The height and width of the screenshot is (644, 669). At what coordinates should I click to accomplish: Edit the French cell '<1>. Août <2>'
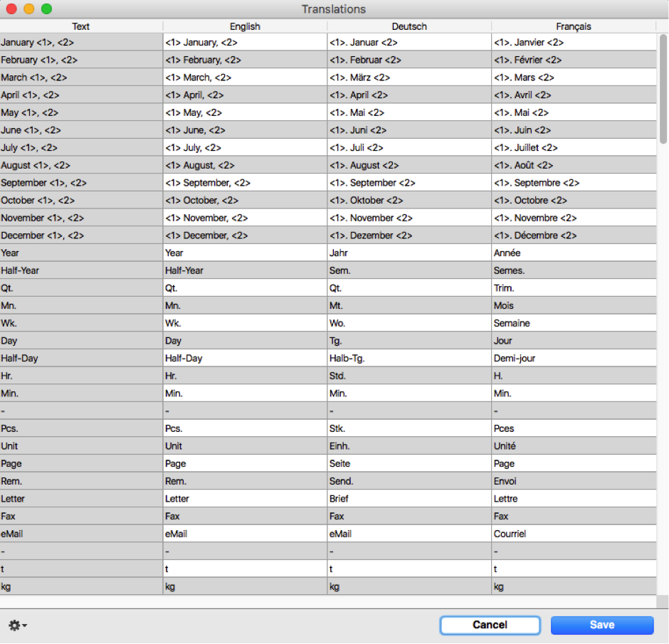[573, 165]
